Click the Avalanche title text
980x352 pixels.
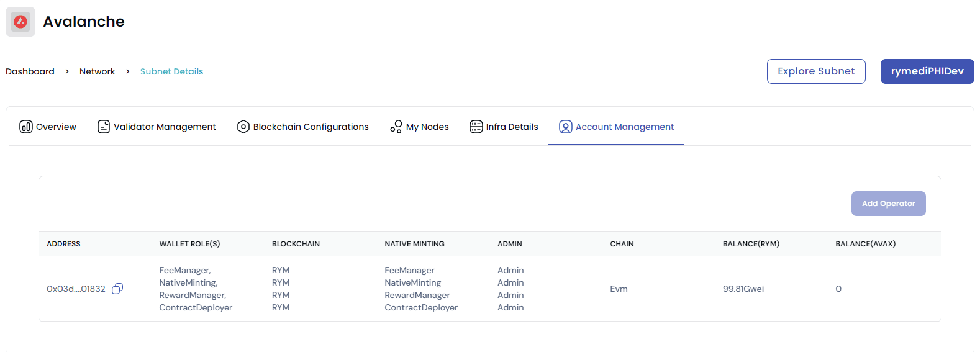[84, 22]
